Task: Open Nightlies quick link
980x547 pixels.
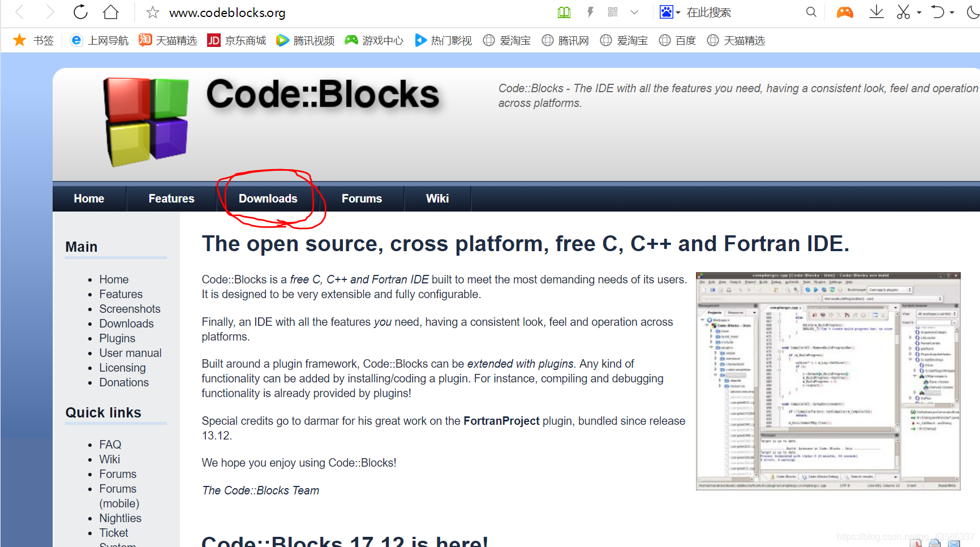Action: [x=120, y=518]
